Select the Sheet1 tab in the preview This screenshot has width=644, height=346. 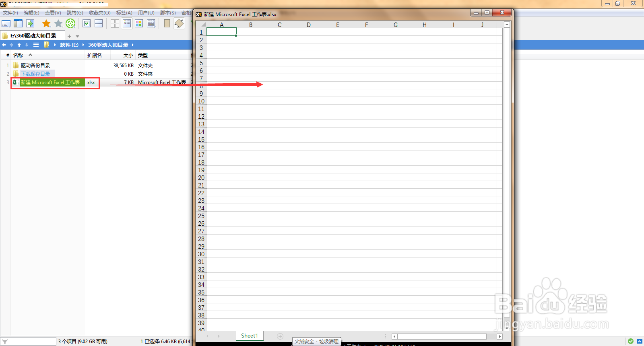250,336
